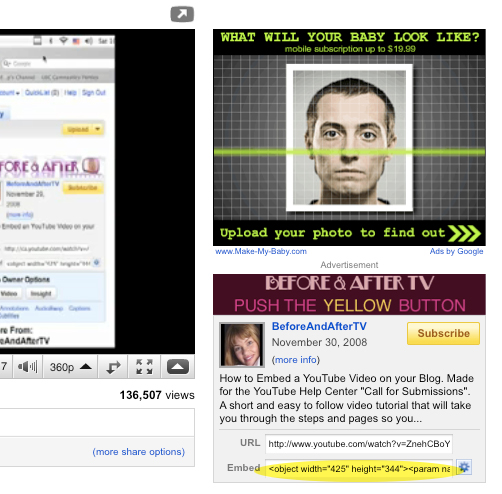Open the BeforeAndAfterTV channel link
The width and height of the screenshot is (502, 494).
(x=319, y=326)
